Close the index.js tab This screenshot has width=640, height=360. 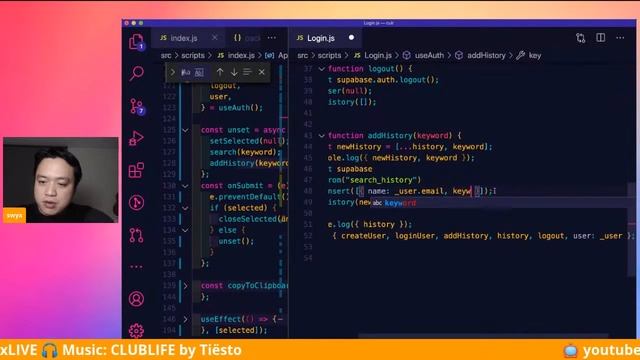215,38
